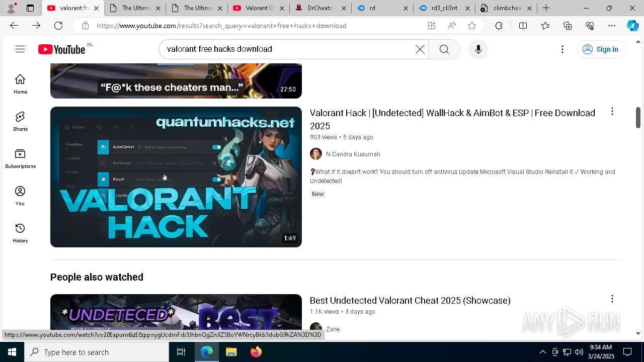Open Subscriptions in the sidebar
Viewport: 644px width, 362px height.
[x=20, y=158]
